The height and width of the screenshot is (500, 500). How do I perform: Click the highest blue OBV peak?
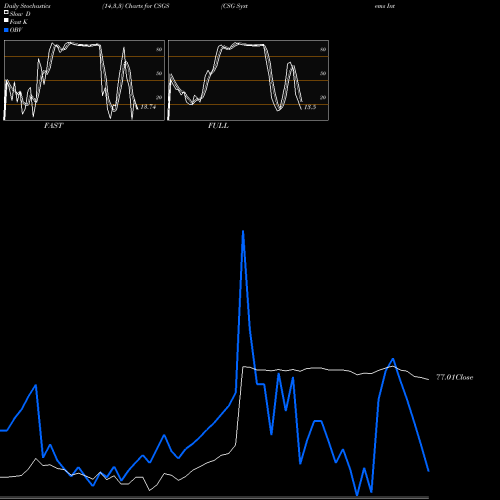pyautogui.click(x=243, y=232)
